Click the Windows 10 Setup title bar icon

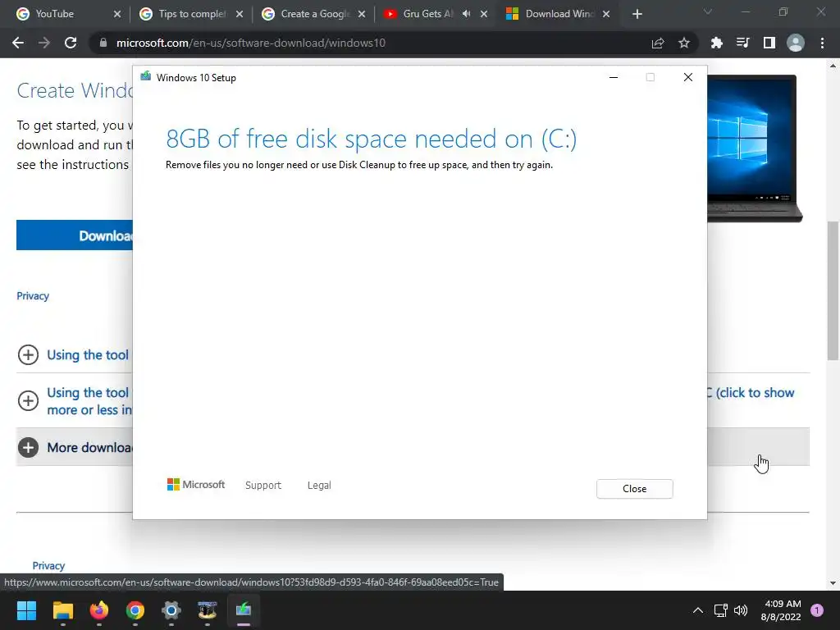(x=146, y=76)
